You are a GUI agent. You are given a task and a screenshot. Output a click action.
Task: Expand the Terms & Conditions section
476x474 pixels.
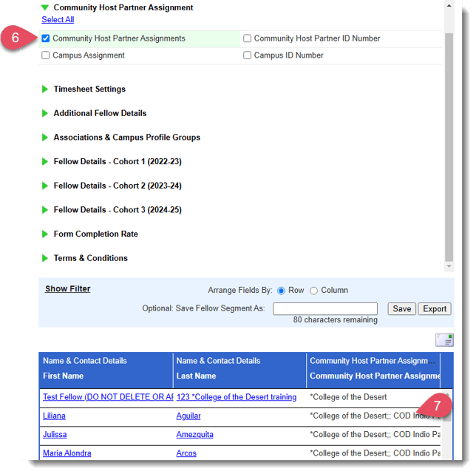pos(46,259)
